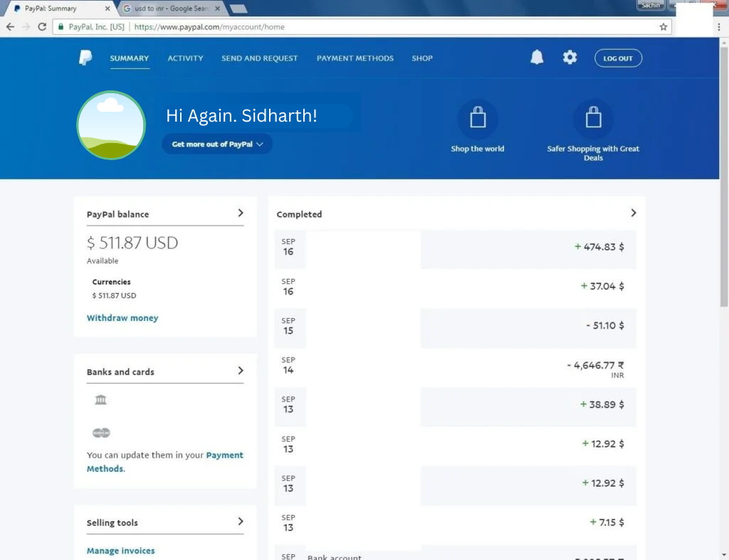This screenshot has height=560, width=729.
Task: Click the $ 511.87 USD available balance
Action: (132, 243)
